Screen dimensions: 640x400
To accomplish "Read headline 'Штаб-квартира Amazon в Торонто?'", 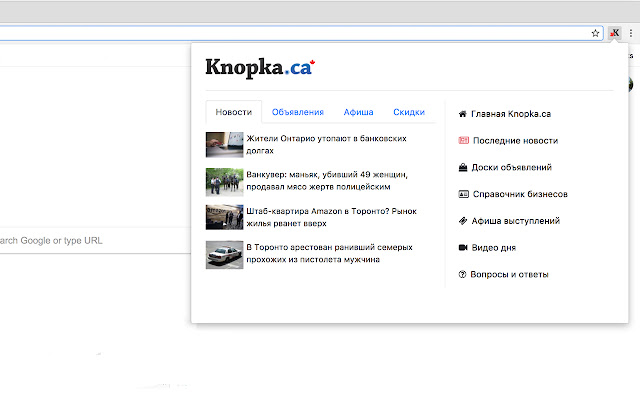I will pyautogui.click(x=318, y=211).
